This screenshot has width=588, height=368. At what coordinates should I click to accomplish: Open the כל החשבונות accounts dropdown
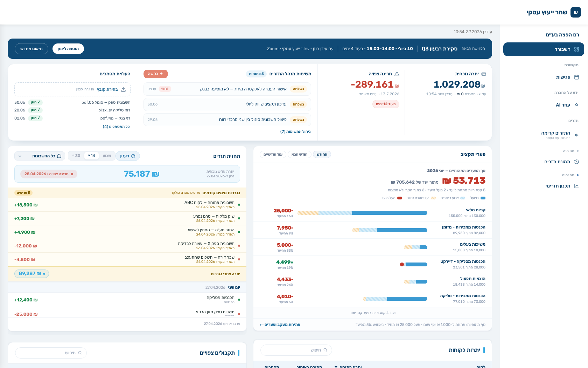tap(40, 156)
